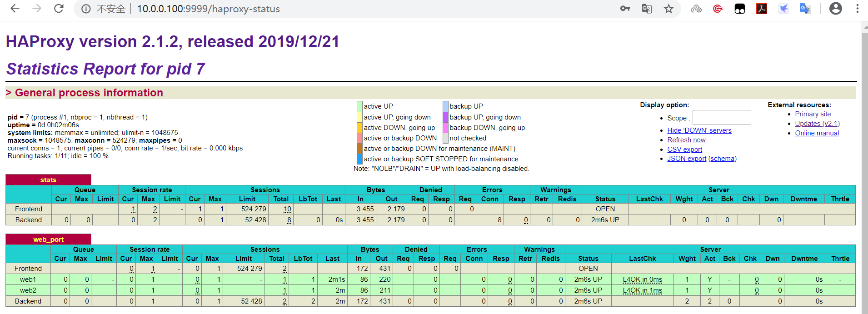The image size is (868, 314).
Task: Click the site security info icon
Action: (x=86, y=9)
